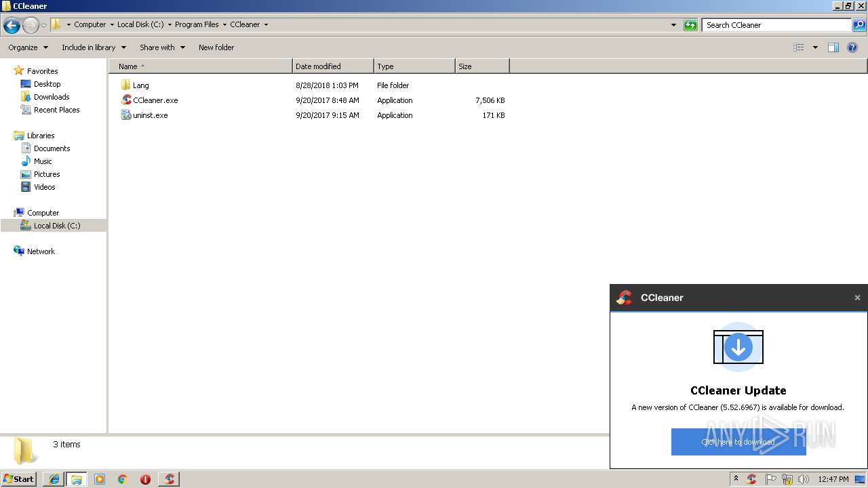Click the volume speaker tray icon
Image resolution: width=868 pixels, height=488 pixels.
tap(804, 479)
